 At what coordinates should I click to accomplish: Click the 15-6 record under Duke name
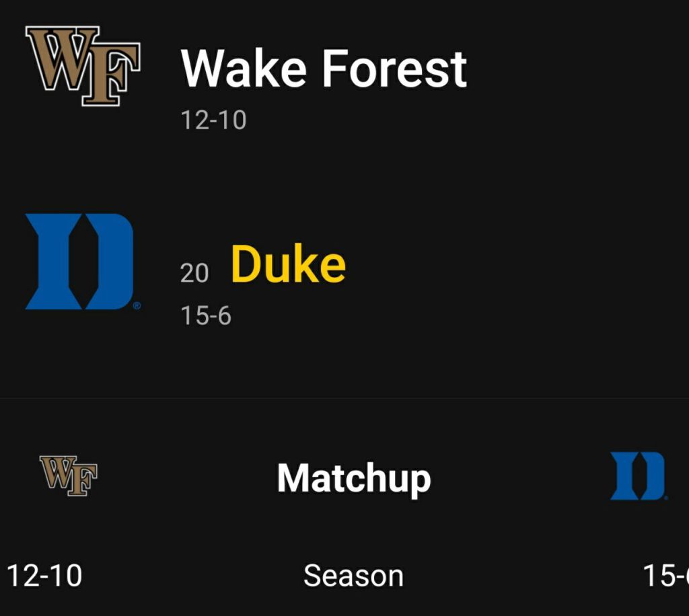[206, 315]
